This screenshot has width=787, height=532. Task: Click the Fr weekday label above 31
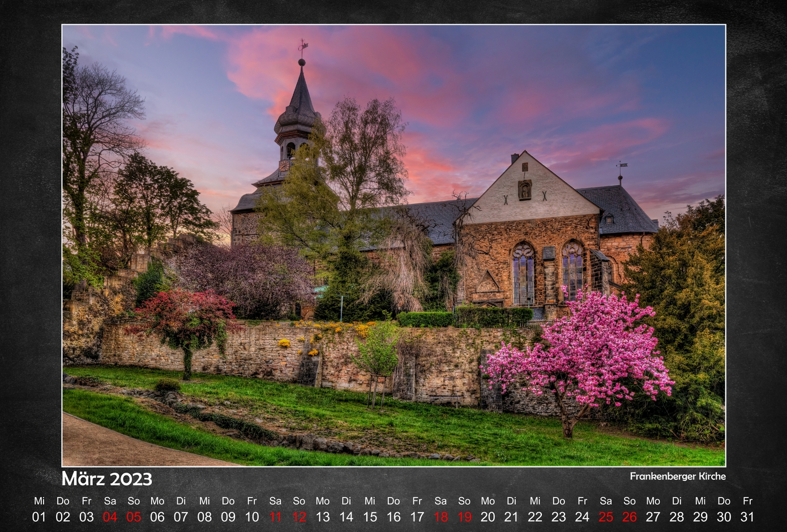click(747, 501)
